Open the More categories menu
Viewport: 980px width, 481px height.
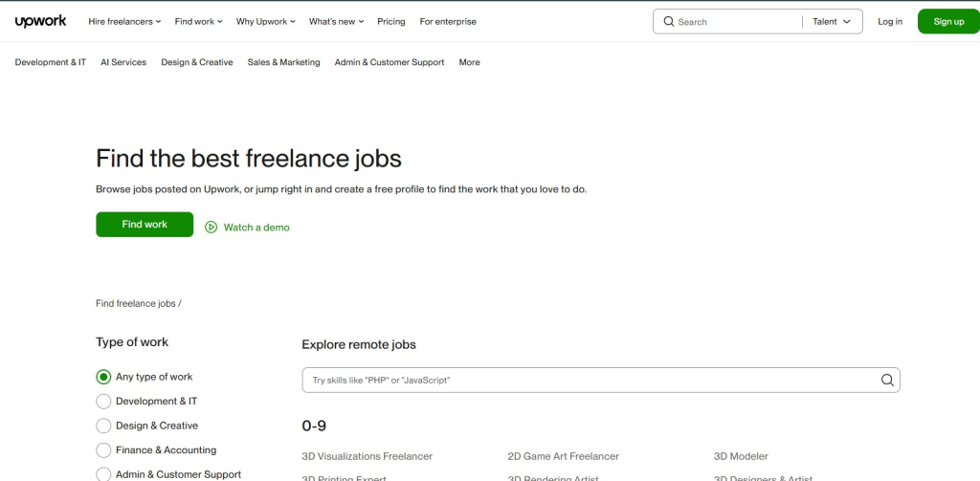pyautogui.click(x=469, y=62)
